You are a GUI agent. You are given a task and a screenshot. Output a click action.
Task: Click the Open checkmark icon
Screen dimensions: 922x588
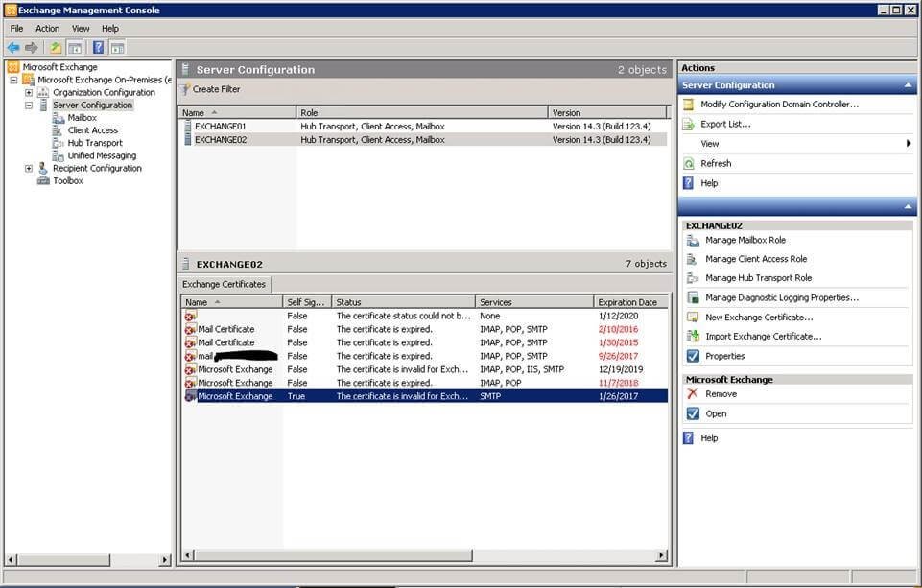694,414
